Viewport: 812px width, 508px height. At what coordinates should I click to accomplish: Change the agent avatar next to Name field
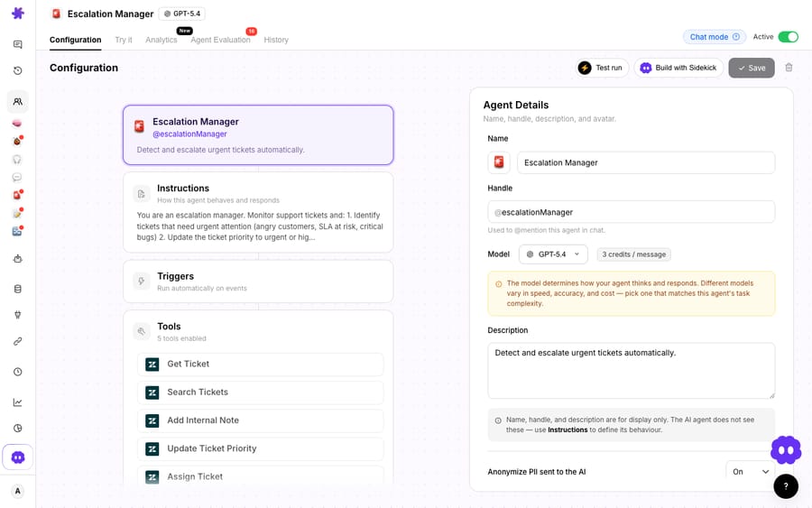point(499,162)
